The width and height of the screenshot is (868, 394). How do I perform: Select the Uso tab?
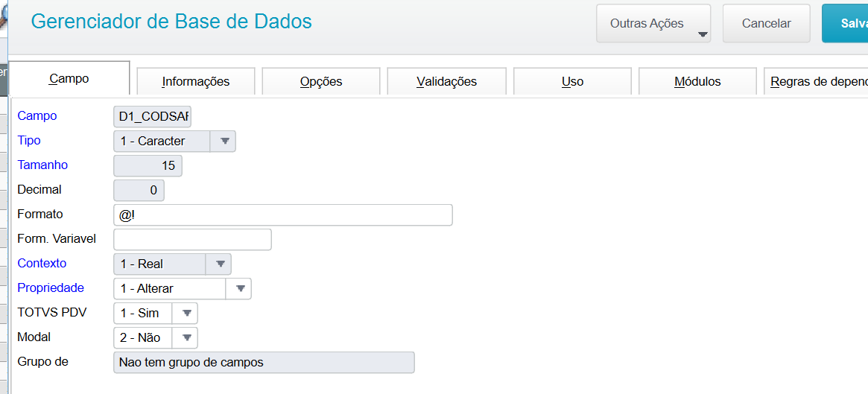click(x=572, y=81)
